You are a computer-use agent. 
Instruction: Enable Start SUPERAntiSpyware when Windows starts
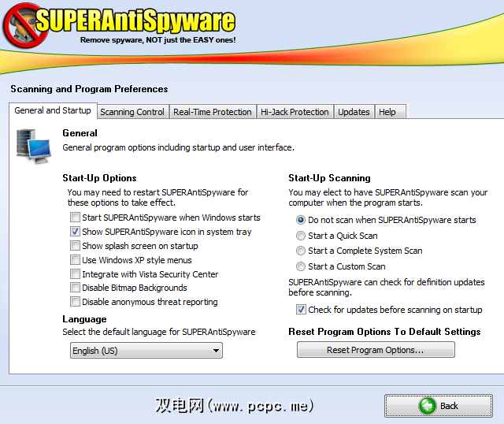click(75, 218)
